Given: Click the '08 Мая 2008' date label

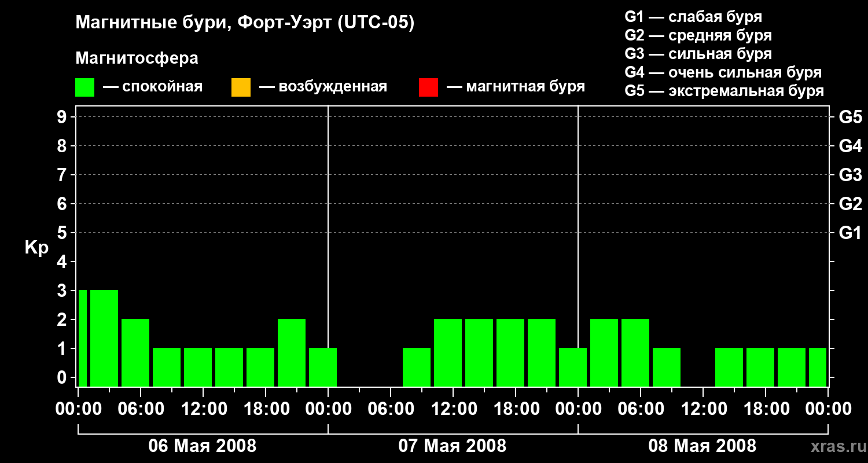Looking at the screenshot, I should (703, 446).
